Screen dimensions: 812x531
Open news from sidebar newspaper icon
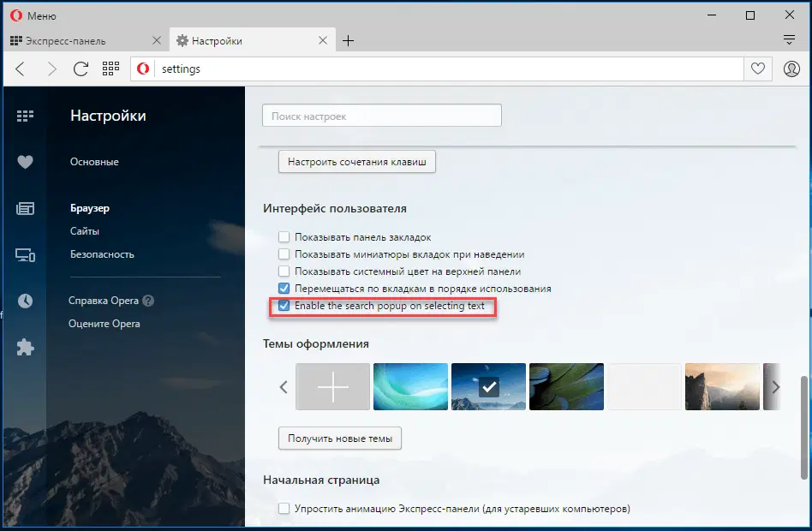pyautogui.click(x=25, y=208)
